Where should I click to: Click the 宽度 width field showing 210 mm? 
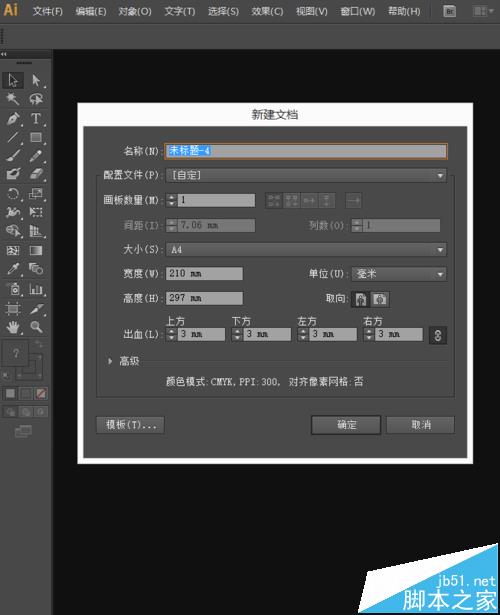click(x=204, y=274)
